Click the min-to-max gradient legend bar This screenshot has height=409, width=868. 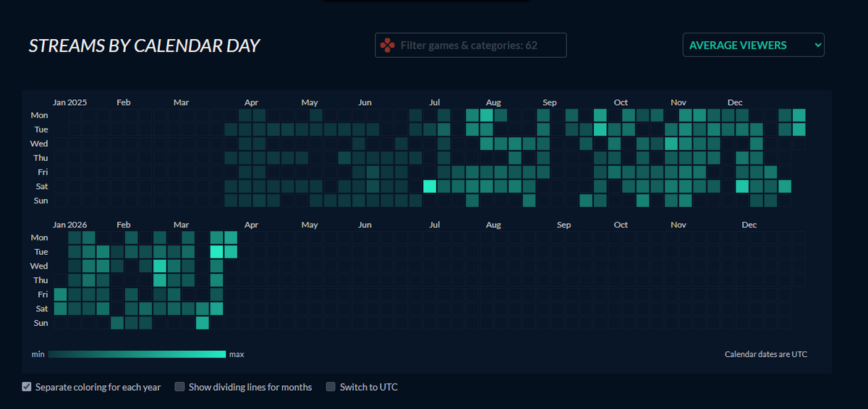coord(137,354)
